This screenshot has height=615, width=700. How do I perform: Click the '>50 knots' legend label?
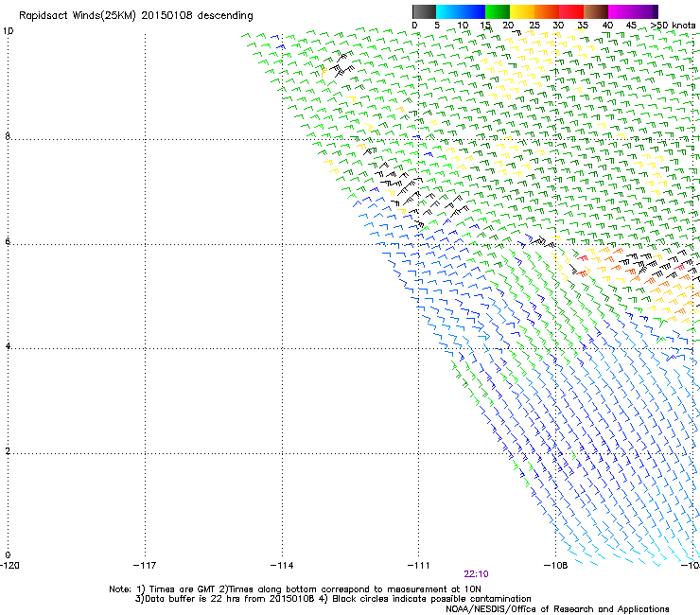[x=673, y=26]
